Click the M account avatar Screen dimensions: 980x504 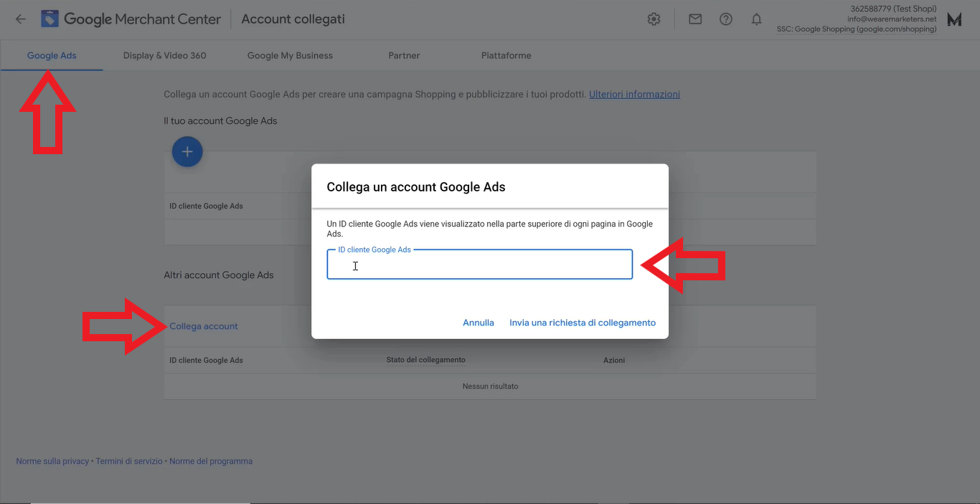[954, 20]
